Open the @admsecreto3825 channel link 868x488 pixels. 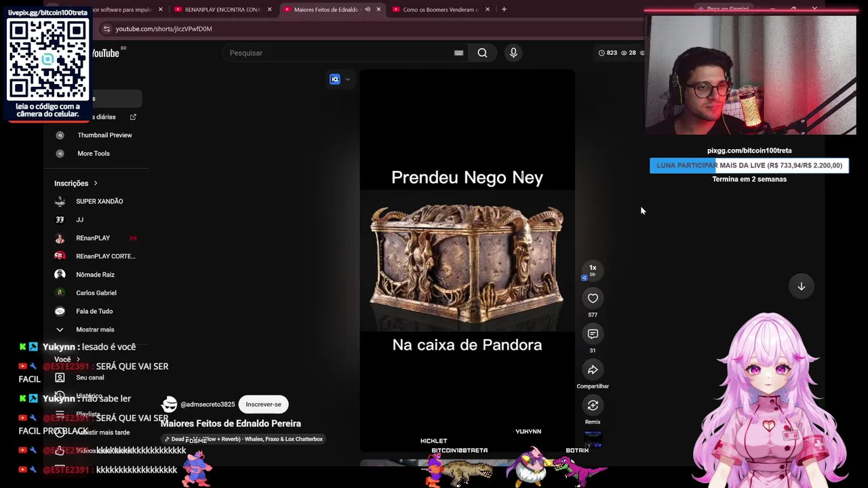point(208,405)
